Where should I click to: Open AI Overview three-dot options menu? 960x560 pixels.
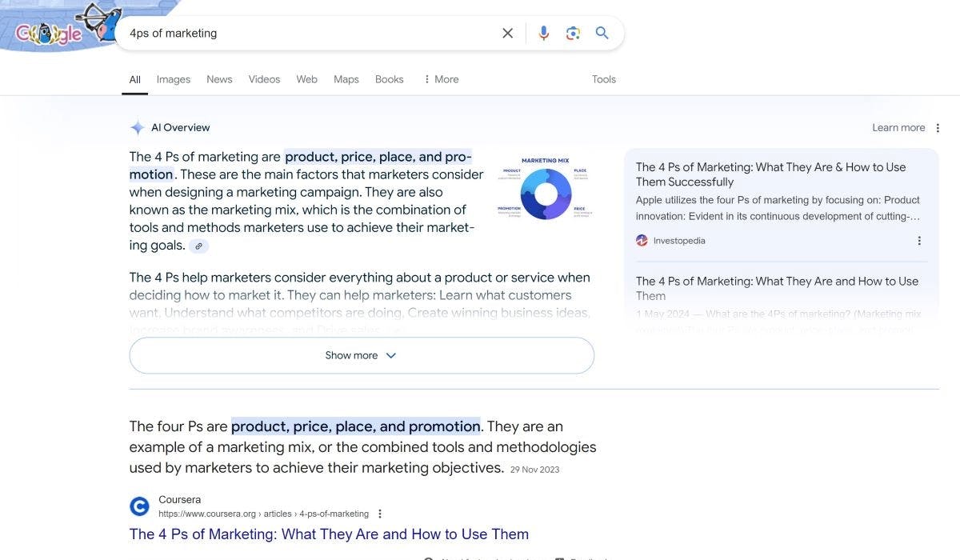938,128
